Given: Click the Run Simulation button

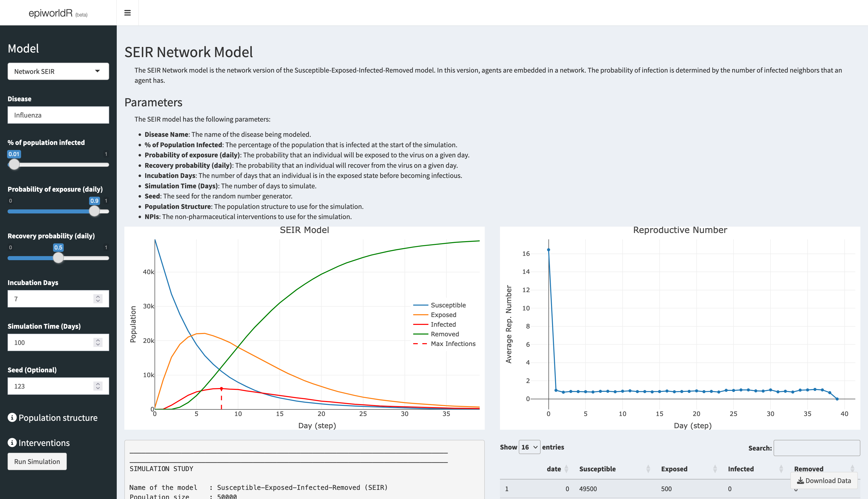Looking at the screenshot, I should tap(37, 462).
